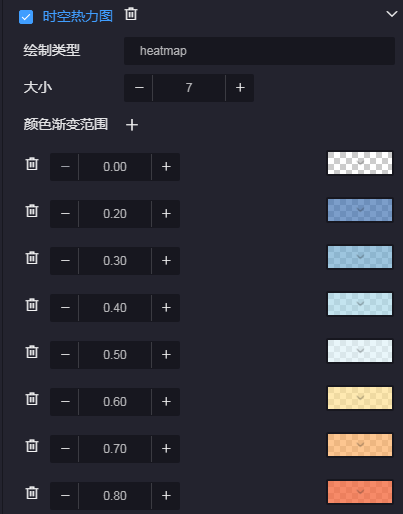Image resolution: width=403 pixels, height=514 pixels.
Task: Increase 大小 value with plus button
Action: [x=240, y=88]
